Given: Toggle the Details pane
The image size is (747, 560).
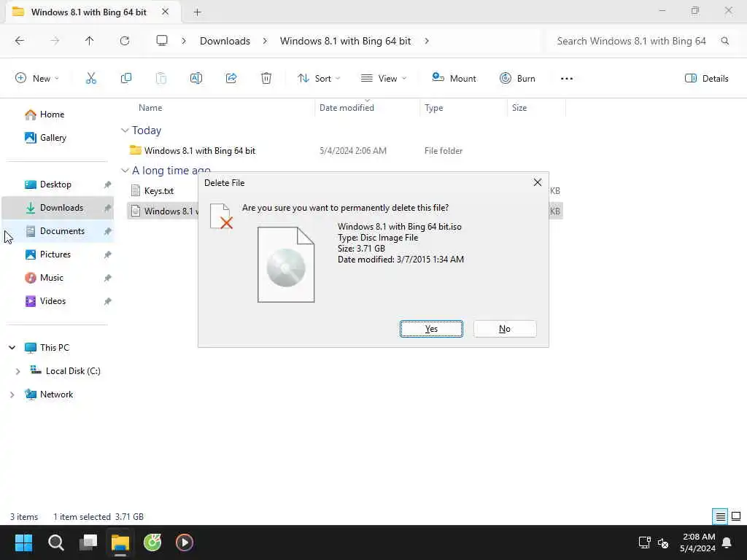Looking at the screenshot, I should pos(706,78).
